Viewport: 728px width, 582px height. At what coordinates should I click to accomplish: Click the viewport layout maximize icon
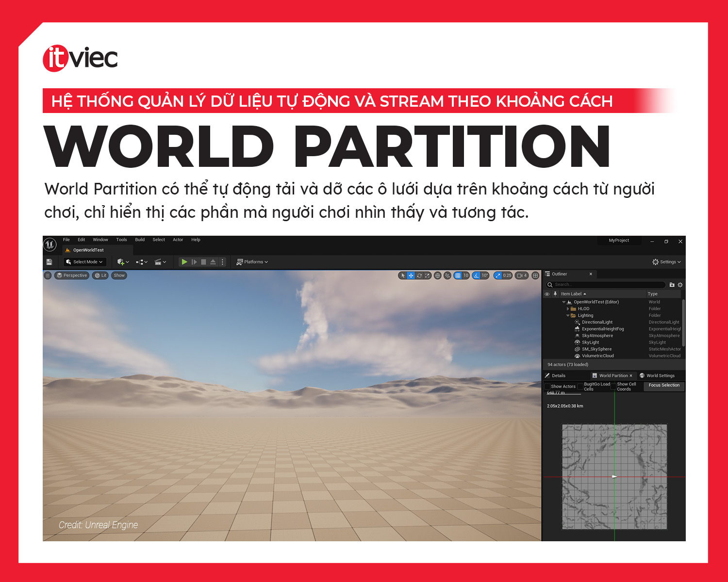click(535, 275)
